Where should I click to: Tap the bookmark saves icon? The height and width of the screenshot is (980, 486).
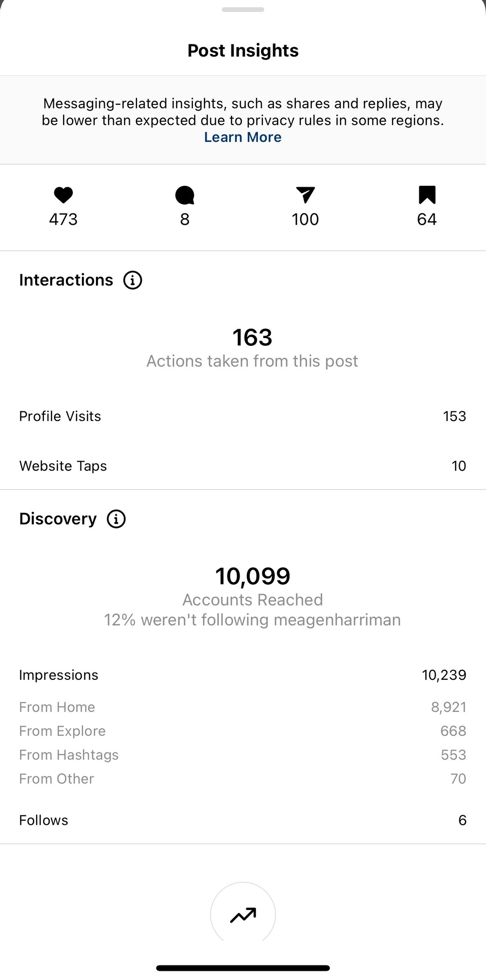(x=427, y=195)
